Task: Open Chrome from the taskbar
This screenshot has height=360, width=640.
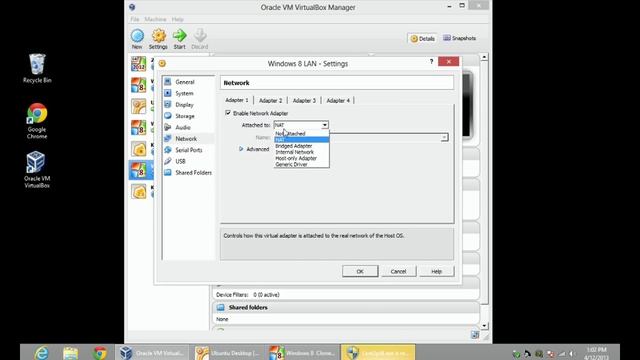Action: click(x=100, y=353)
